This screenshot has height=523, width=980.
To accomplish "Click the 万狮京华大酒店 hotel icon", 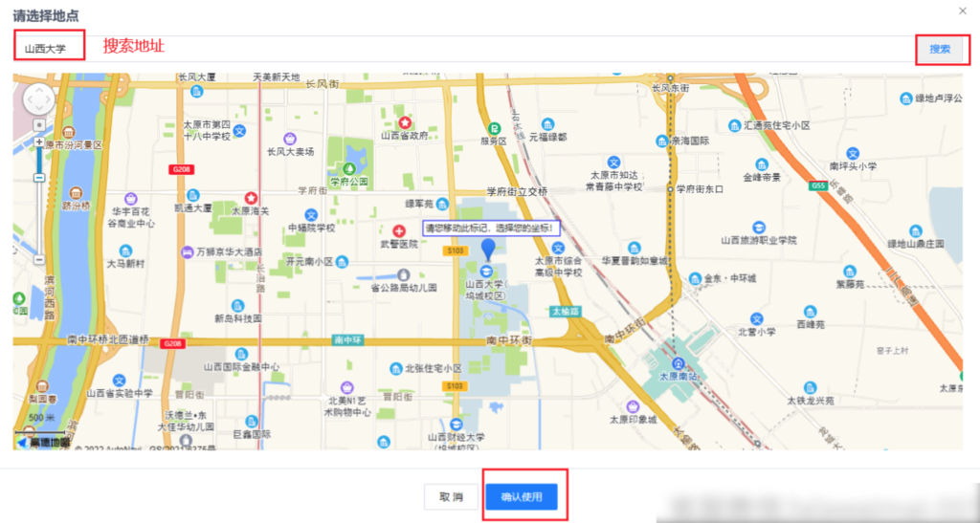I will tap(187, 251).
